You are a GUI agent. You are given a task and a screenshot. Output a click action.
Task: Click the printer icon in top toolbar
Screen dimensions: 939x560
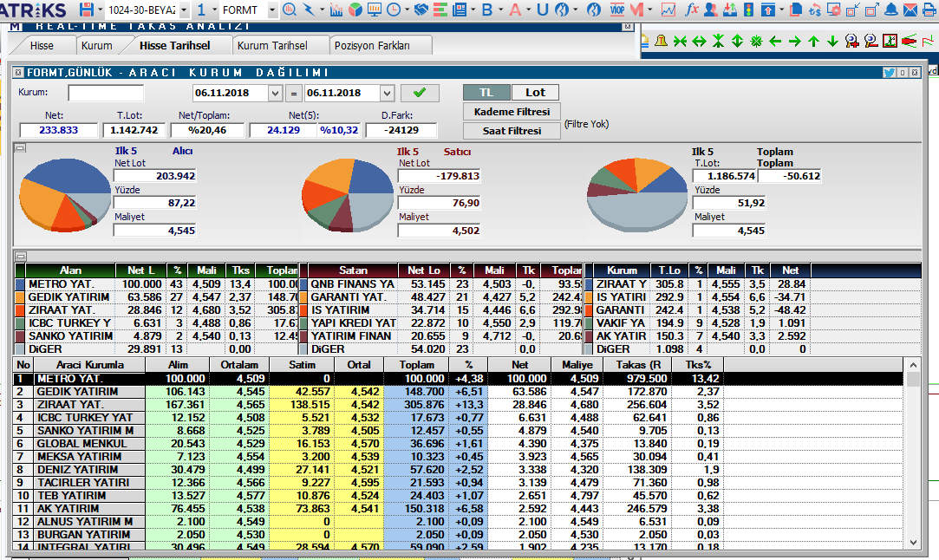pos(930,10)
